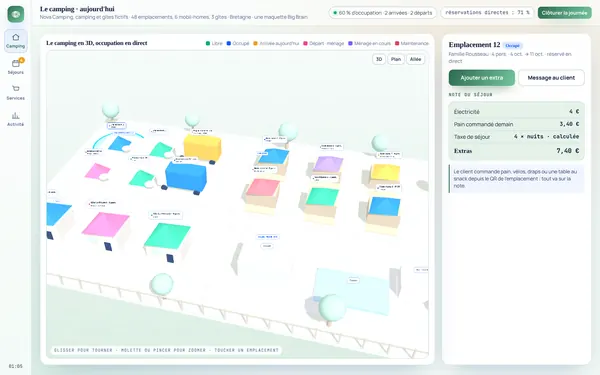Click the Ajouter un extra button

pyautogui.click(x=482, y=78)
